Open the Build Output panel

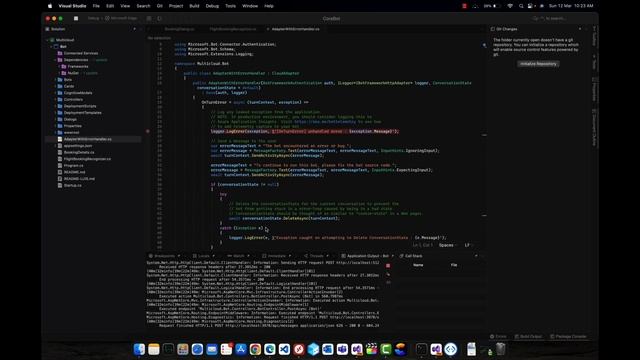(x=528, y=337)
